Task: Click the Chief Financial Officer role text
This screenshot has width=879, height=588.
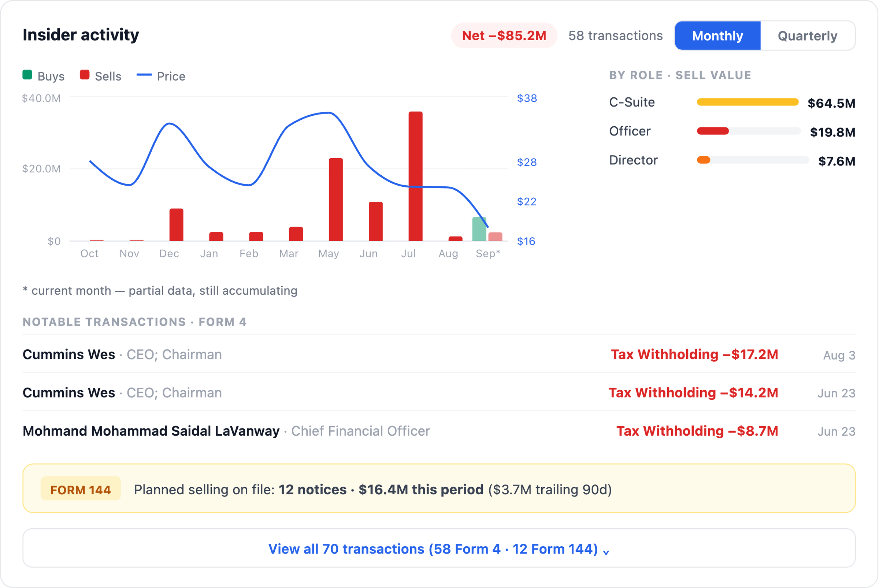Action: [360, 431]
